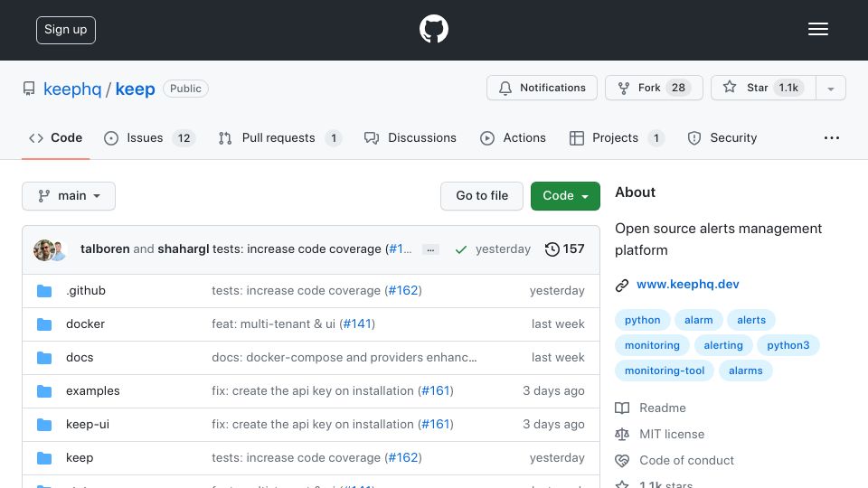
Task: Click the alerting topic tag
Action: pyautogui.click(x=723, y=345)
